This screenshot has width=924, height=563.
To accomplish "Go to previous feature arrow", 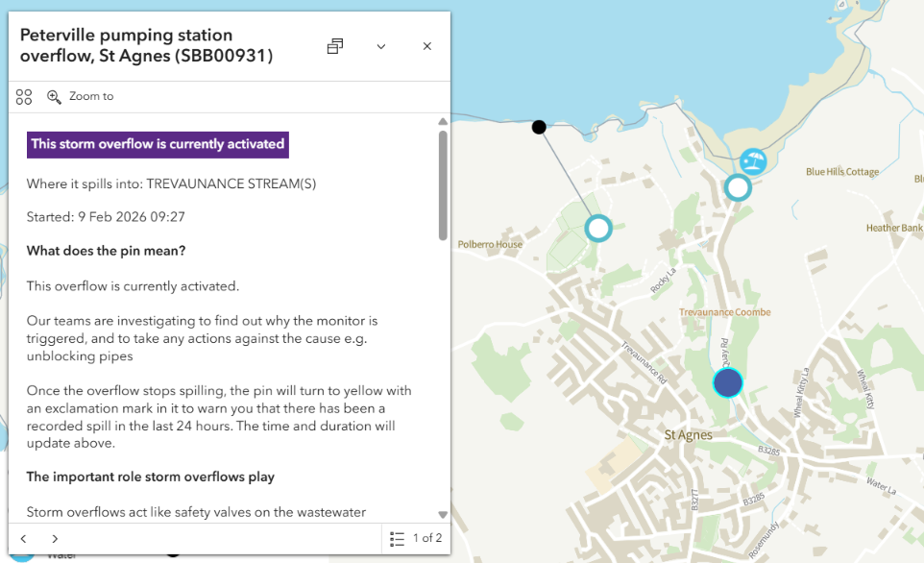I will 24,539.
